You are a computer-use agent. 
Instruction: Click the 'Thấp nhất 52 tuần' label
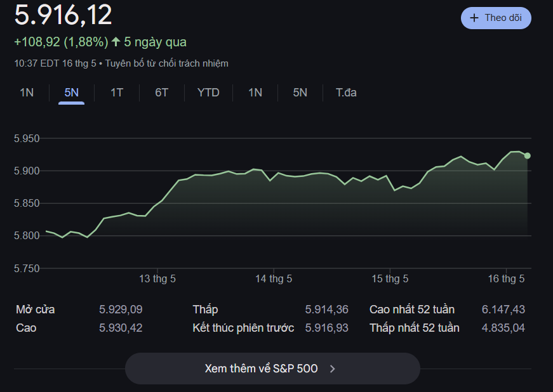[x=415, y=328]
